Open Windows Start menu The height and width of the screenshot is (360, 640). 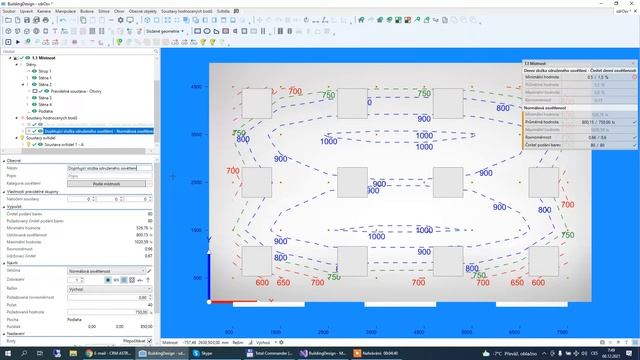click(x=8, y=353)
